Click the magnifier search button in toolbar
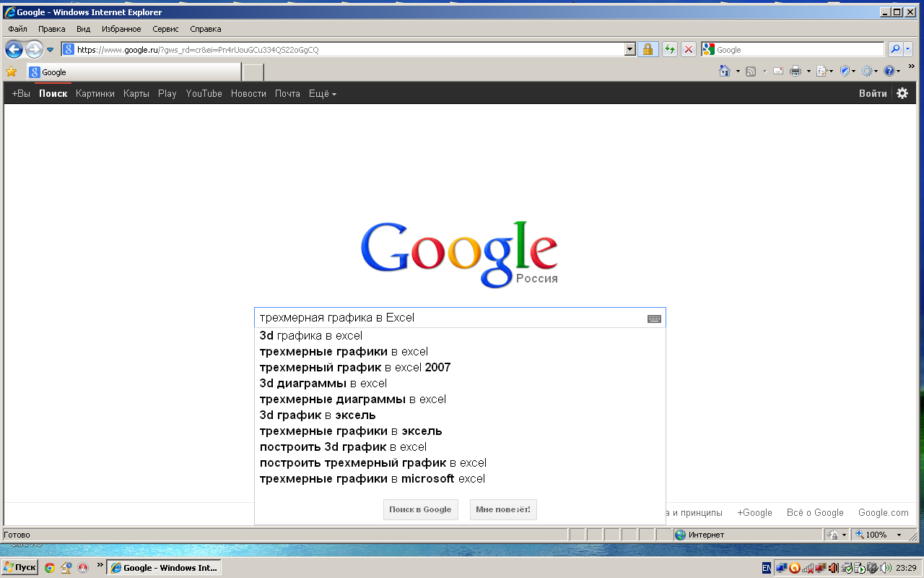 [895, 49]
